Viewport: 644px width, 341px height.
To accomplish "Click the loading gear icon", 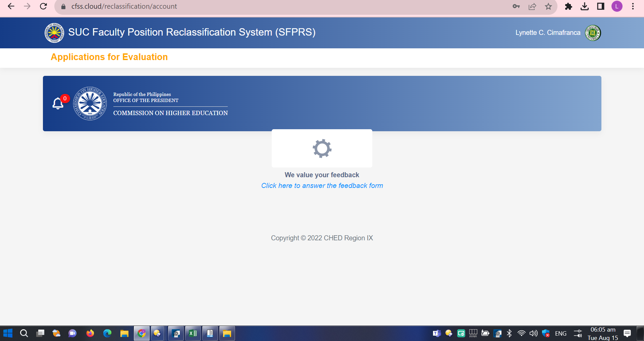I will [x=322, y=148].
